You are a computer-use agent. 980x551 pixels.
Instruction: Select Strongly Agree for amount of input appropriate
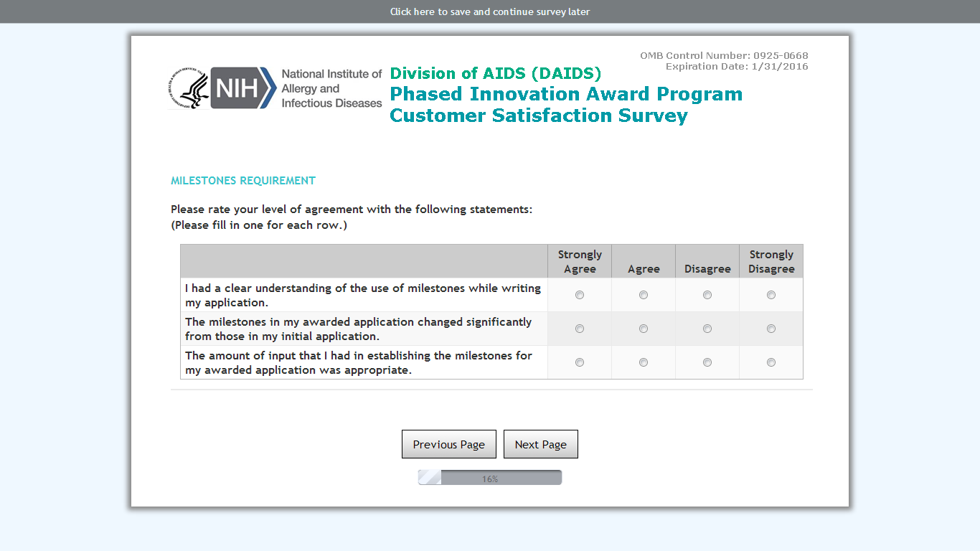(x=580, y=362)
